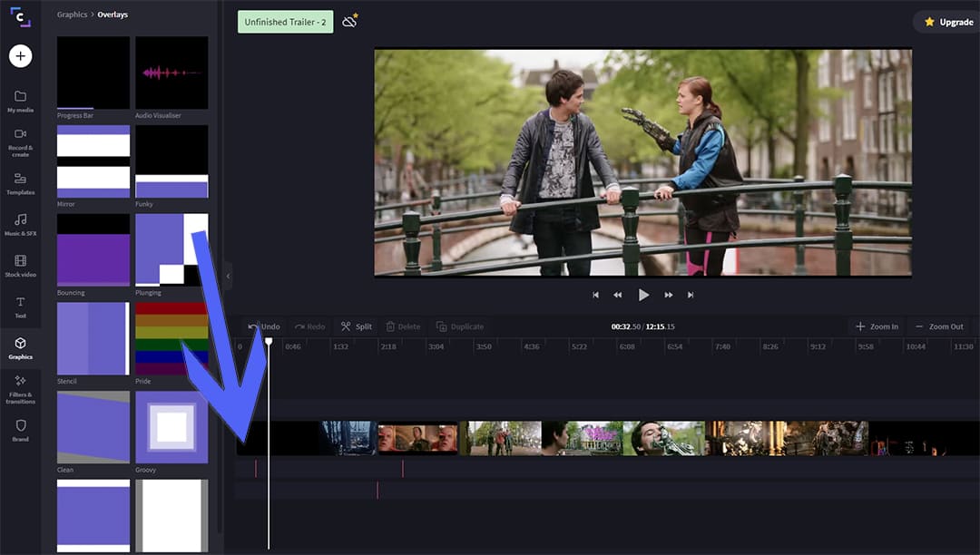Undo the last timeline action
The image size is (980, 555).
click(264, 326)
